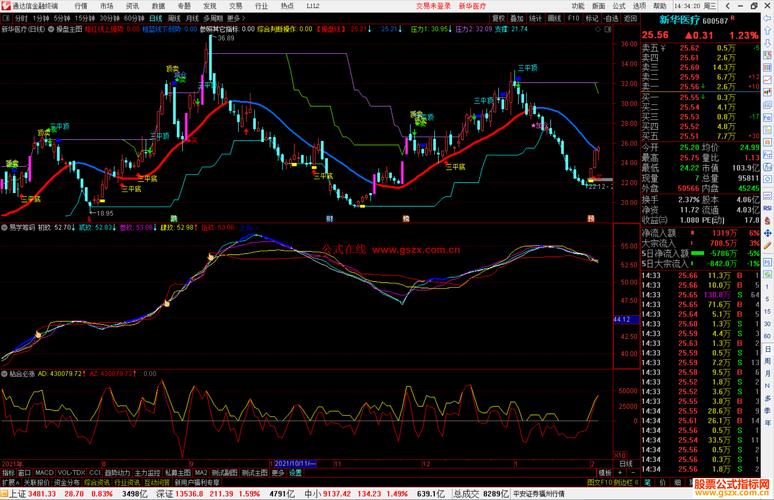Image resolution: width=774 pixels, height=500 pixels.
Task: Expand the 扩展 panel at bottom
Action: [x=10, y=482]
